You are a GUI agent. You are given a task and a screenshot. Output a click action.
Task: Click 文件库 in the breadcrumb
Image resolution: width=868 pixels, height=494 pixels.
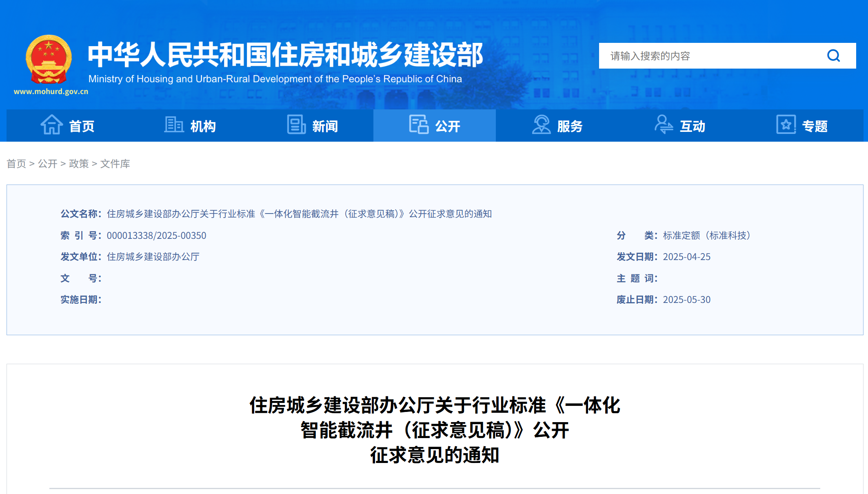(115, 164)
